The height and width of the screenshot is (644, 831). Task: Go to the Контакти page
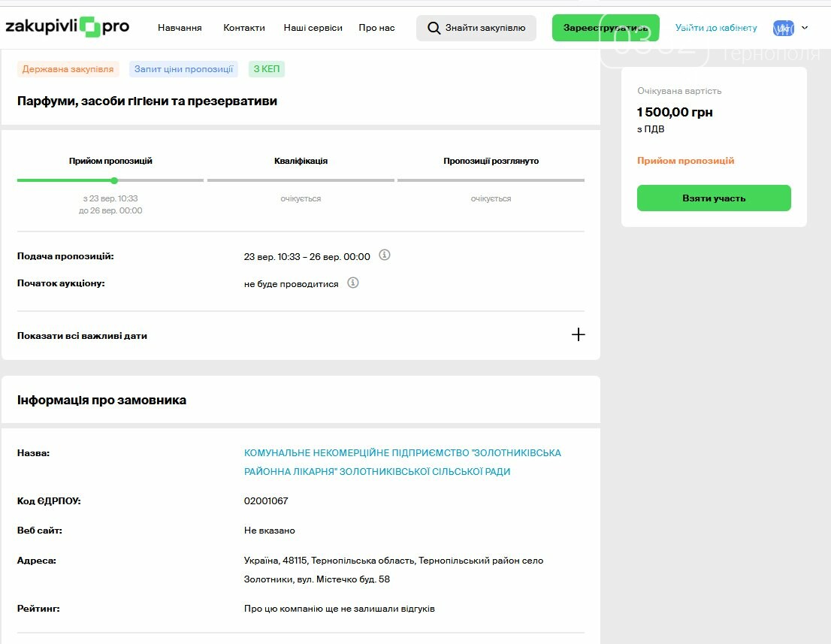(x=244, y=28)
